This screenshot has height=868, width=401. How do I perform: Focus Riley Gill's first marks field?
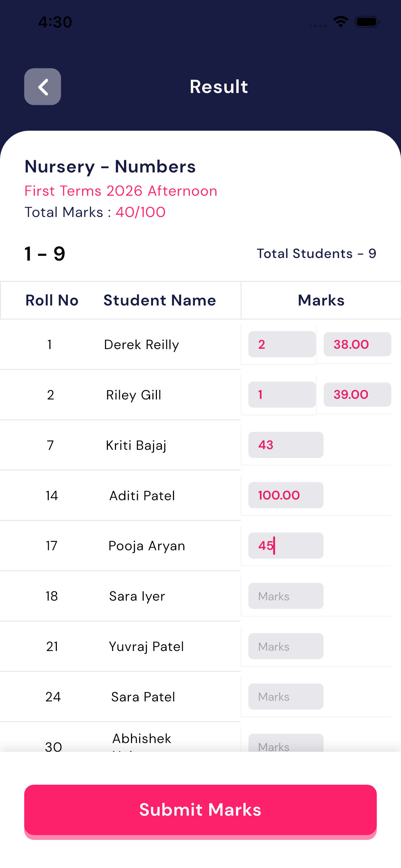coord(282,394)
